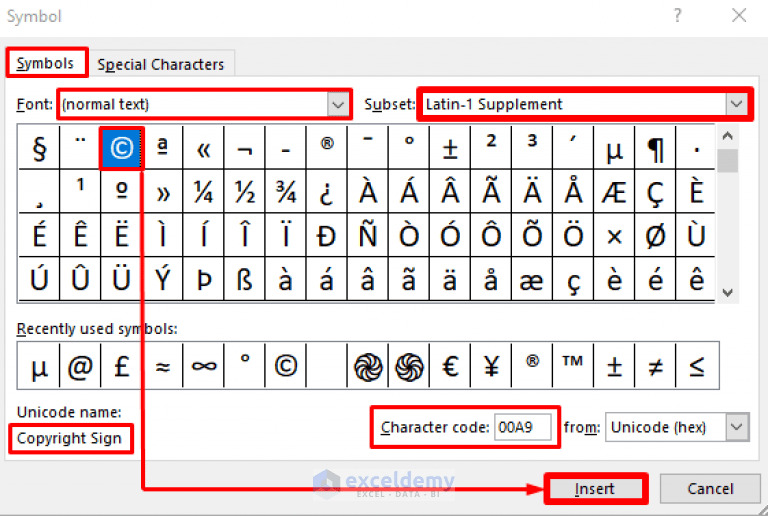Select the one quarter ¼ fraction
This screenshot has height=516, width=768.
(203, 191)
